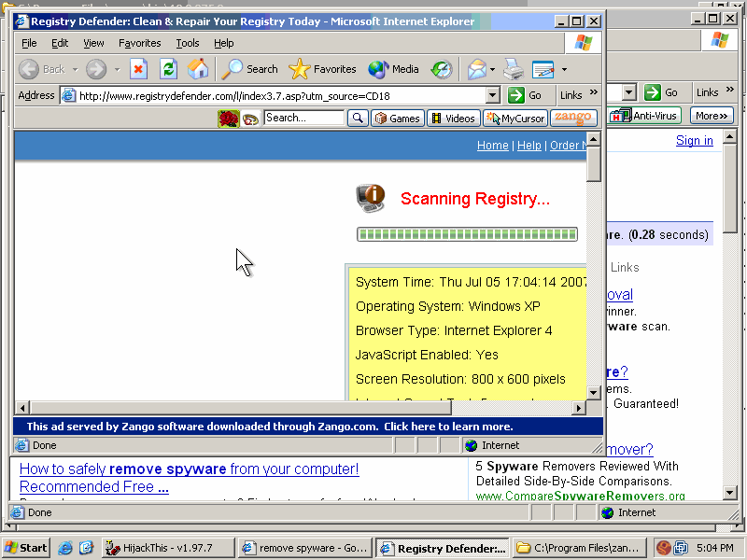Click the page's vertical scrollbar thumb
Viewport: 747px width, 560px height.
tap(593, 164)
